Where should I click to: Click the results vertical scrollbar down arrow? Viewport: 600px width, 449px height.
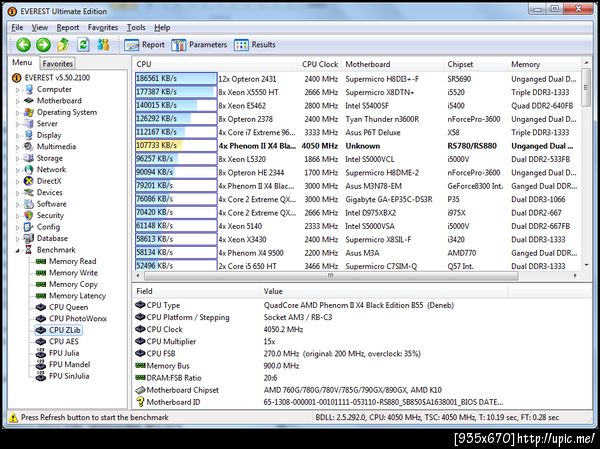[586, 265]
